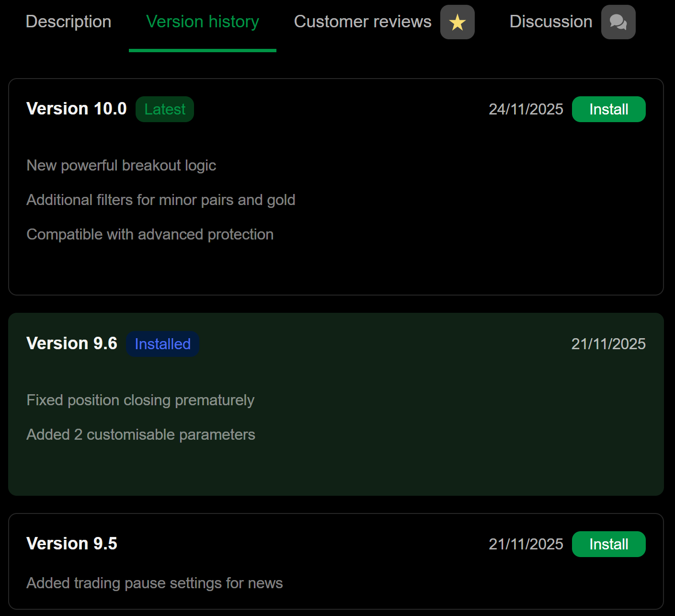Go to the Discussion tab

click(550, 22)
